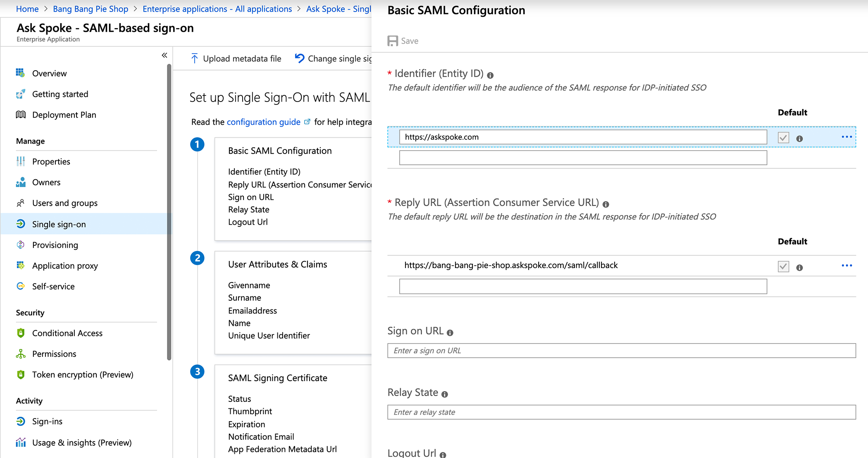Click the empty second Reply URL input field

(x=583, y=286)
